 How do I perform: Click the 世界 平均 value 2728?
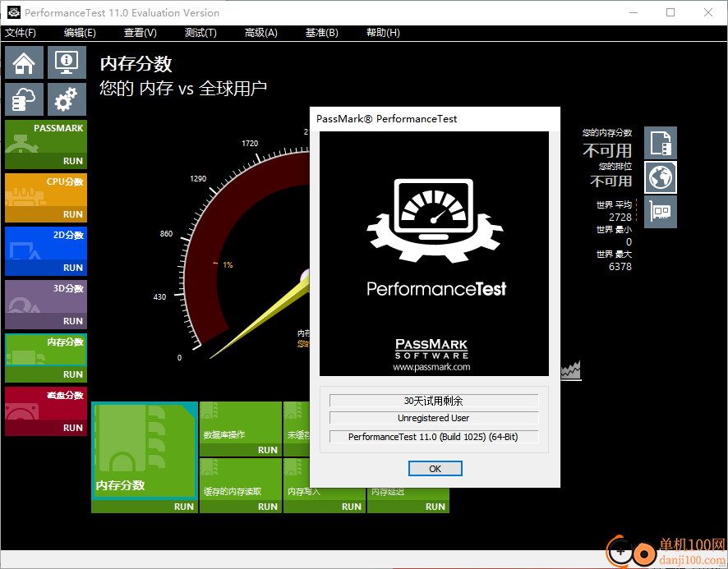tap(620, 218)
